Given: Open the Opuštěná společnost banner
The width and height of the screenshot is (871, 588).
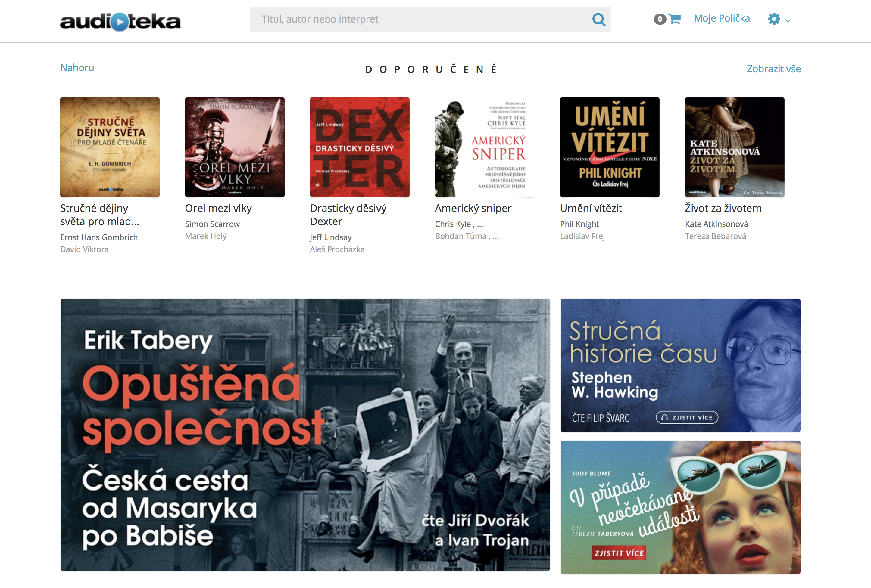Looking at the screenshot, I should [x=305, y=435].
